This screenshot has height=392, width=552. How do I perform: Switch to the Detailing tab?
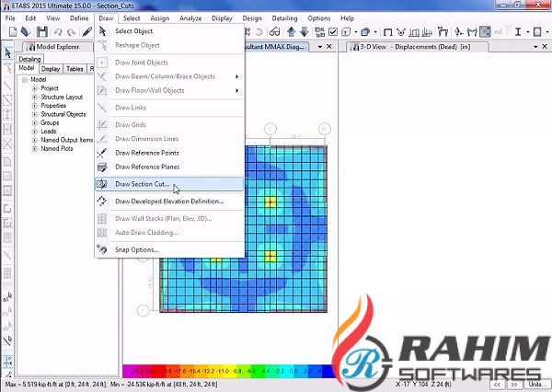(29, 59)
